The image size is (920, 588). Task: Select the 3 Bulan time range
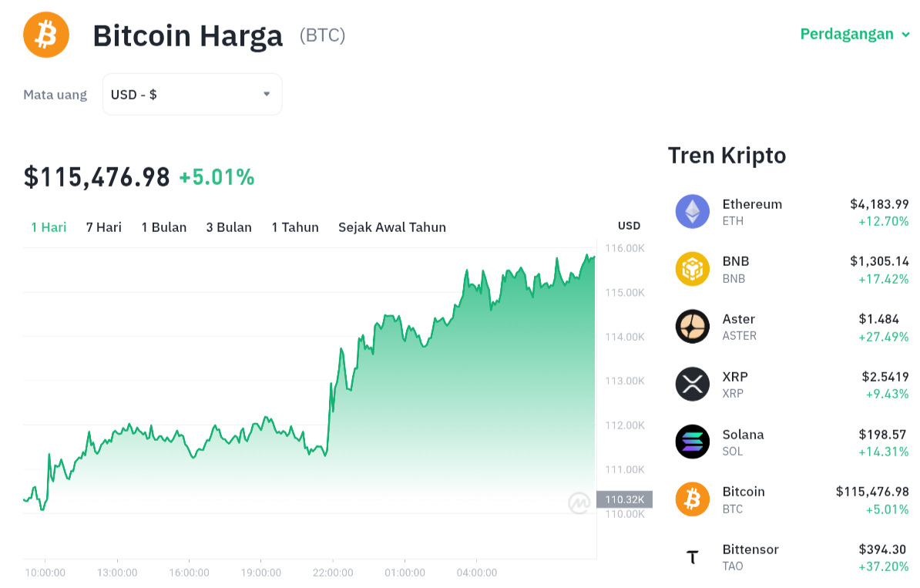229,227
